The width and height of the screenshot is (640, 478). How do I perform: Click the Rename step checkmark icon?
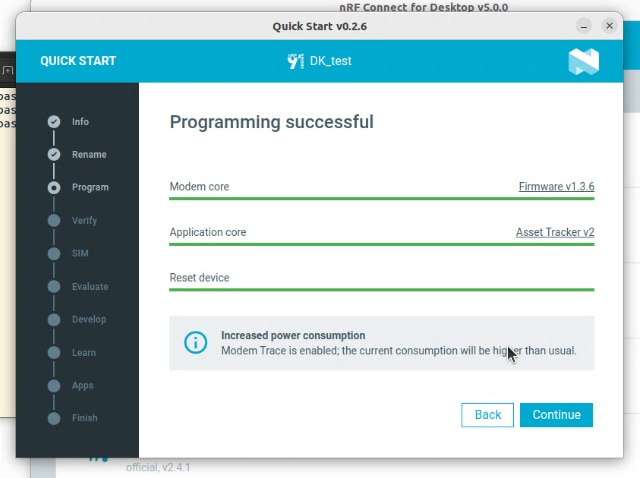54,154
